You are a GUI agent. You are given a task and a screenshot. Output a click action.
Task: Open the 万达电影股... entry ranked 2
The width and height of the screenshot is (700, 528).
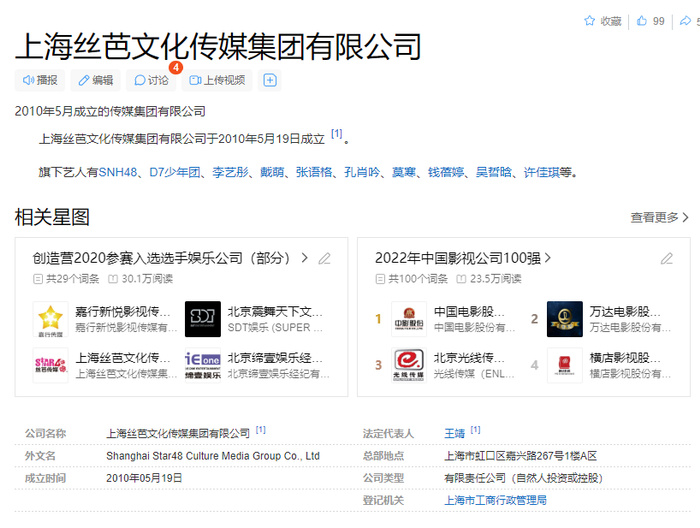[x=625, y=312]
